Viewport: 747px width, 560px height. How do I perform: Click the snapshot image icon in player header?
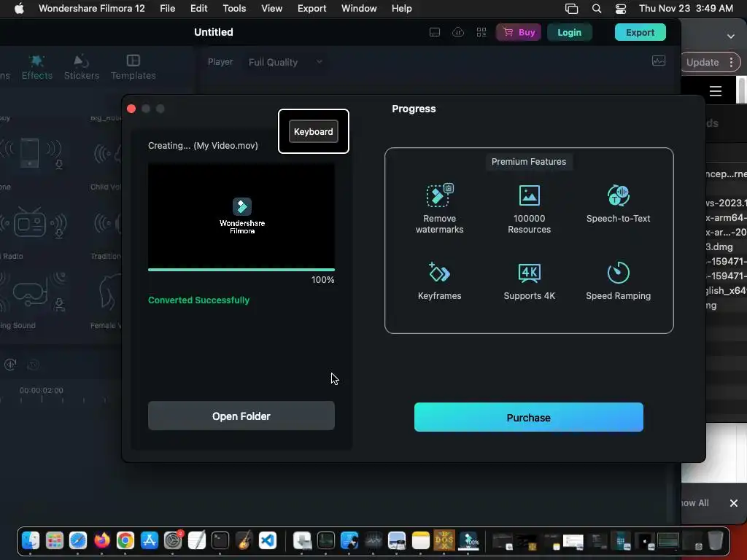click(x=659, y=61)
